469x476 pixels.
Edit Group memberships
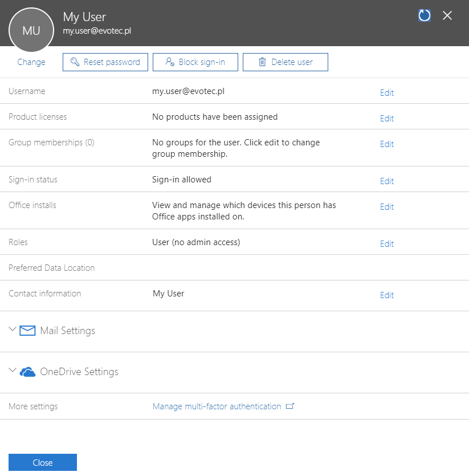click(x=386, y=144)
